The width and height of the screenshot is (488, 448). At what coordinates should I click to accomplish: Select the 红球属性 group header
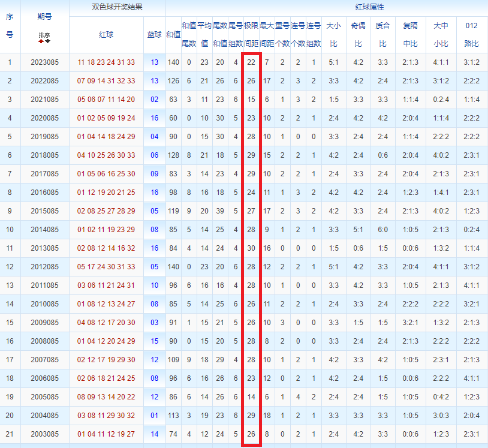pyautogui.click(x=369, y=7)
